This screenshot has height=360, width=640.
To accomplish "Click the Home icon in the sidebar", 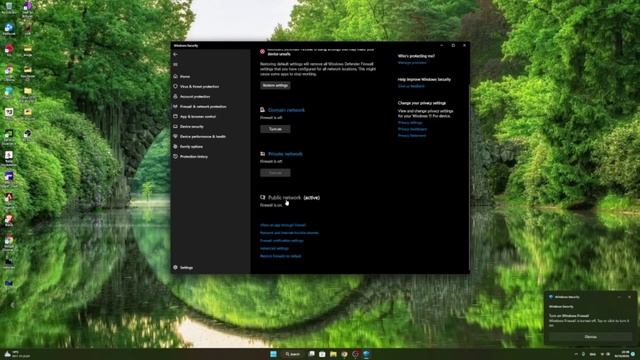I will point(176,76).
